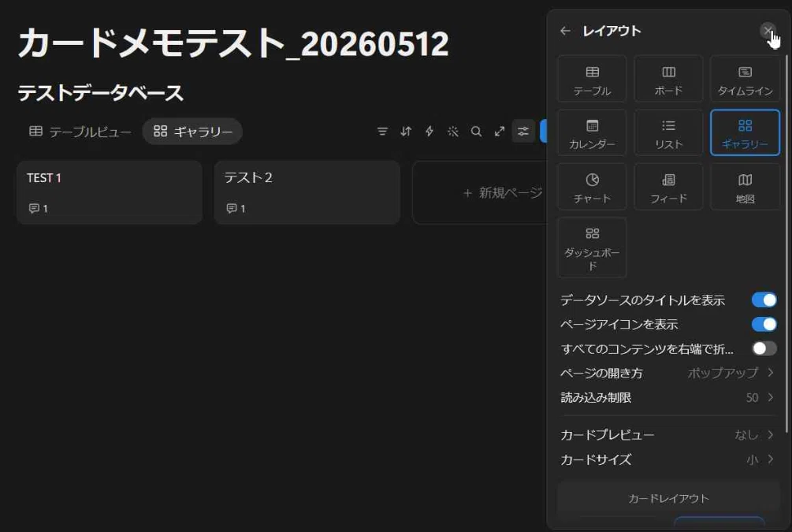This screenshot has width=792, height=532.
Task: Select the チャート layout option
Action: coord(592,187)
